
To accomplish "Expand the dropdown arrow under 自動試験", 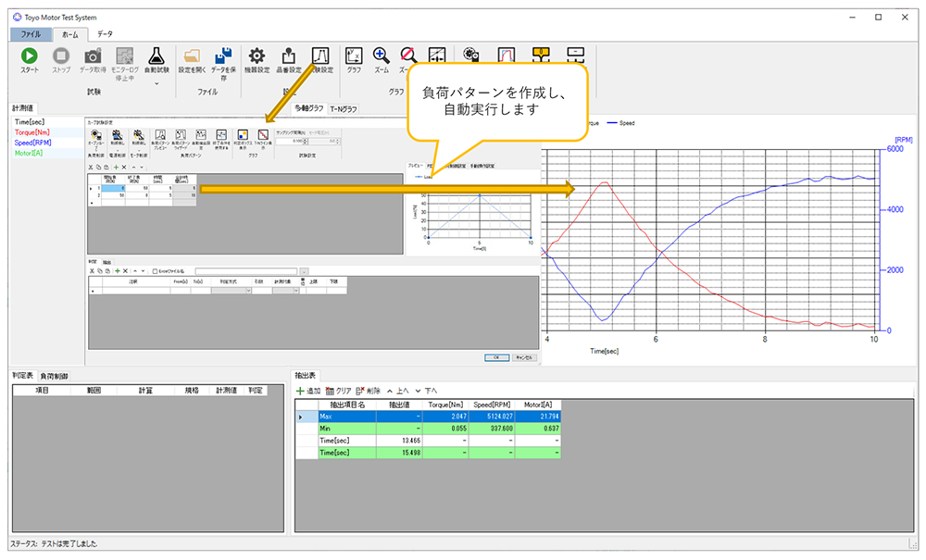I will click(156, 84).
